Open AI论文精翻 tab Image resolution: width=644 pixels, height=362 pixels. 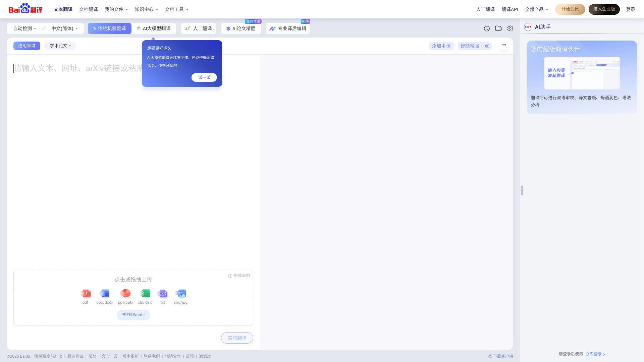pyautogui.click(x=241, y=28)
